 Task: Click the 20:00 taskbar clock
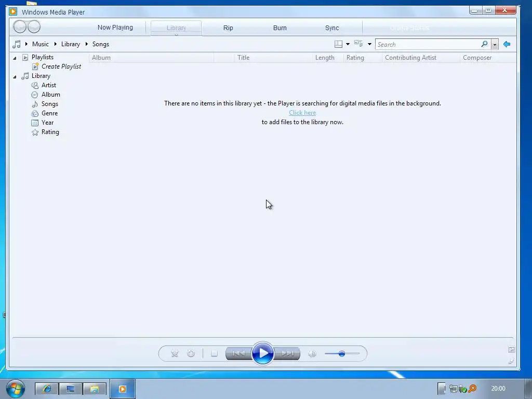click(x=498, y=389)
